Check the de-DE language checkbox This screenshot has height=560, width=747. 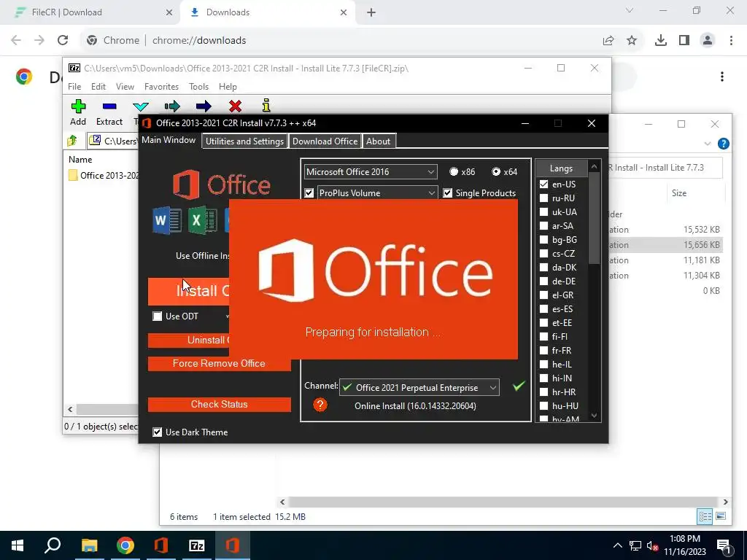point(543,281)
